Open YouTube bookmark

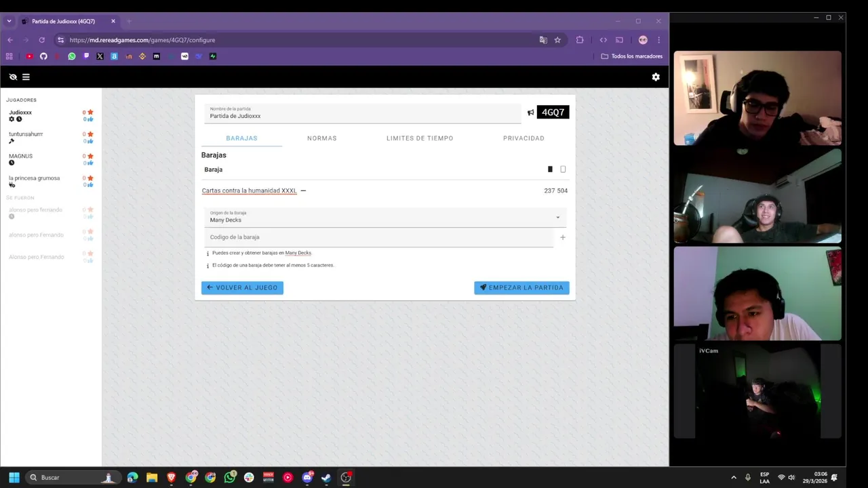29,56
